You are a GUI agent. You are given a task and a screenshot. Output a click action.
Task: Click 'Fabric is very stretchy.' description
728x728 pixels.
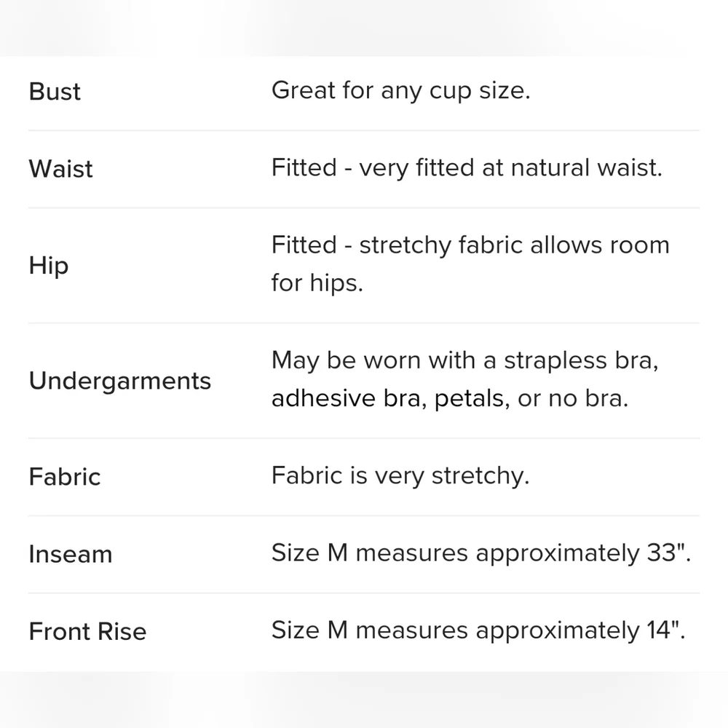pos(400,476)
